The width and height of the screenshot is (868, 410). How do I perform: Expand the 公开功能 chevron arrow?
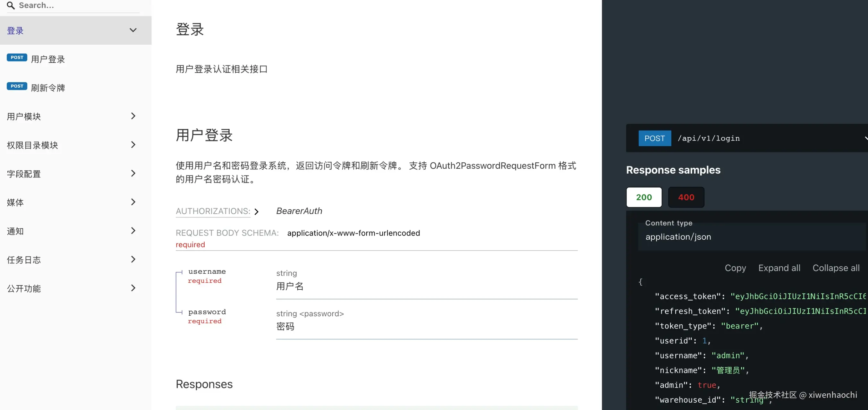coord(133,288)
